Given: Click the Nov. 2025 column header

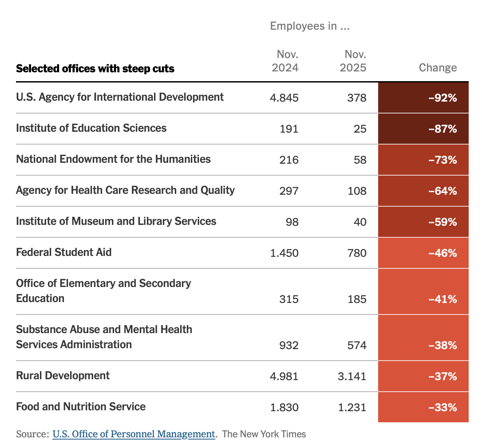Looking at the screenshot, I should tap(353, 61).
